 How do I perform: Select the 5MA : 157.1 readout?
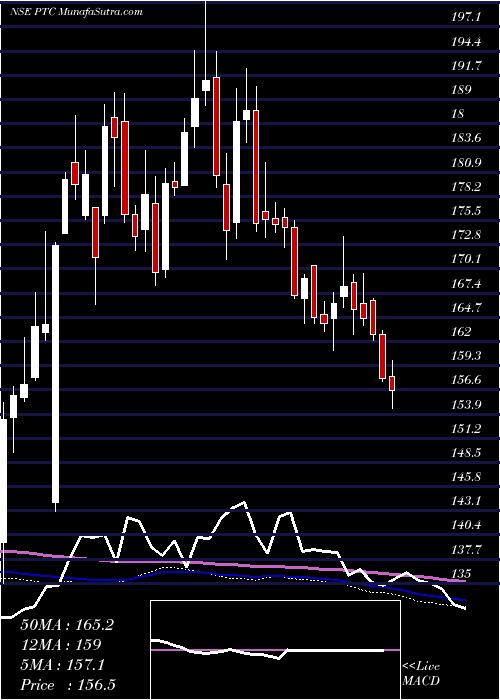(63, 665)
